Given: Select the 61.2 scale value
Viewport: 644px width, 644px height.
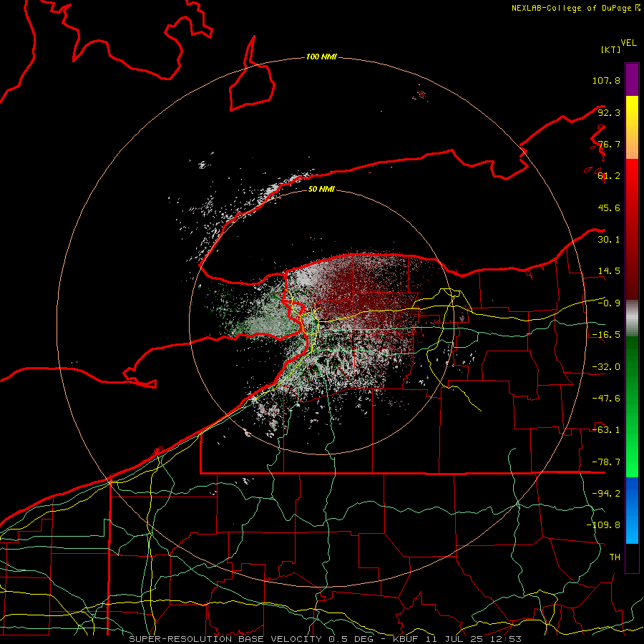Looking at the screenshot, I should pyautogui.click(x=609, y=176).
